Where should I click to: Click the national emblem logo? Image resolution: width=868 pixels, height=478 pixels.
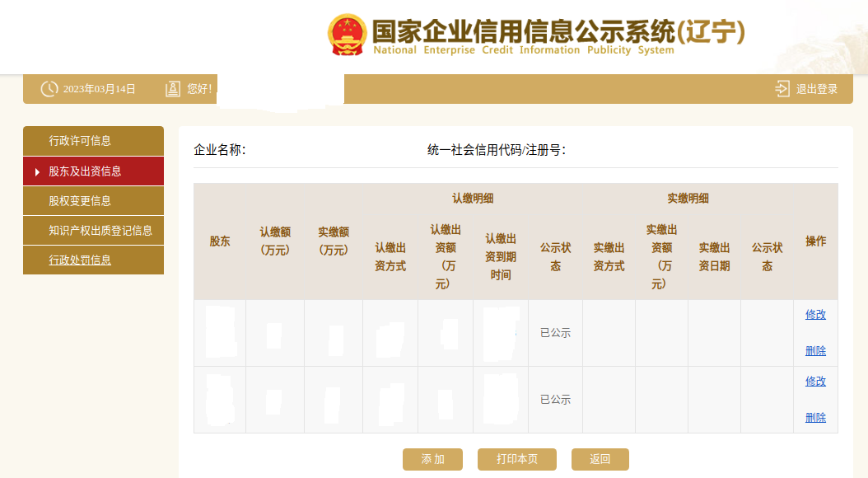(347, 35)
